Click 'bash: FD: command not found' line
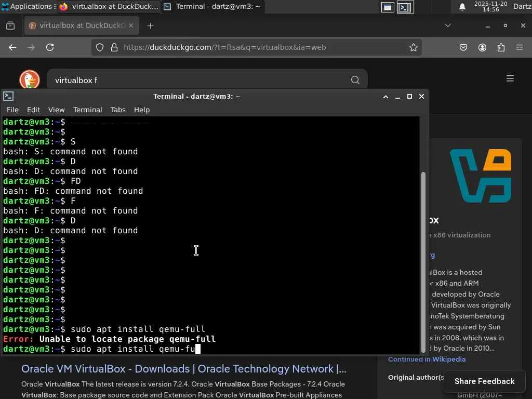Screen dimensions: 532x399 (73, 191)
